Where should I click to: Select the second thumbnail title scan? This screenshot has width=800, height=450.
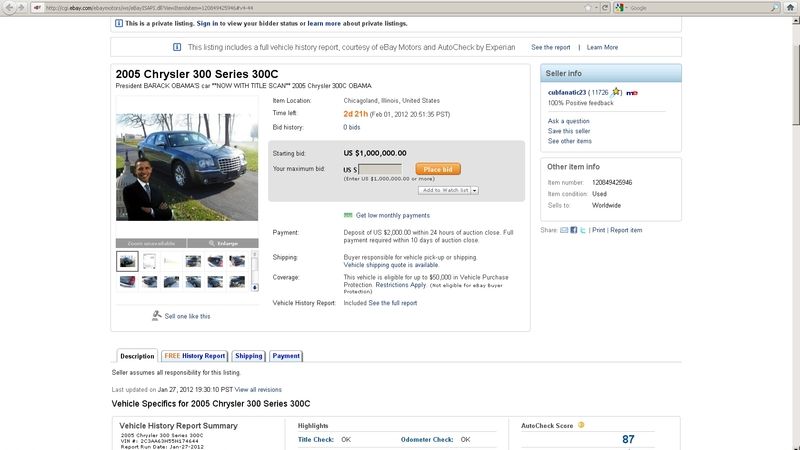click(149, 261)
